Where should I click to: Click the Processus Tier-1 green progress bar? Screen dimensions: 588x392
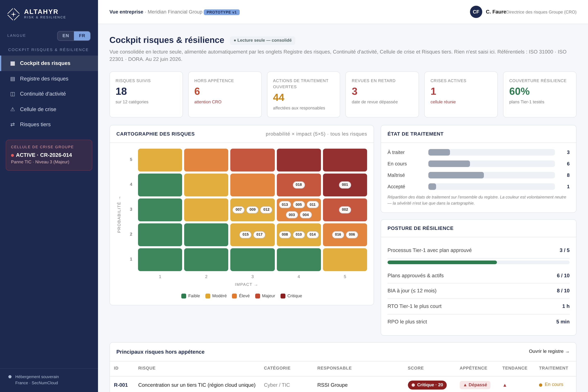tap(442, 262)
